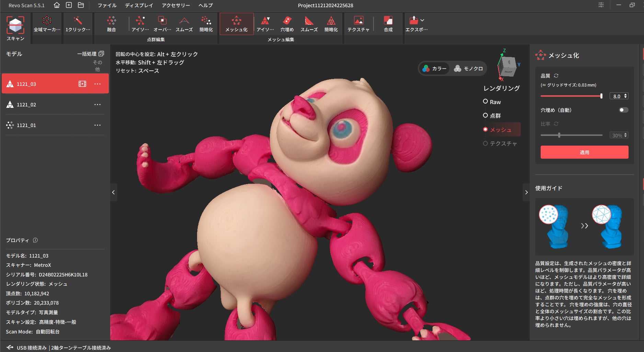Open the Accessories menu
644x352 pixels.
pos(176,5)
